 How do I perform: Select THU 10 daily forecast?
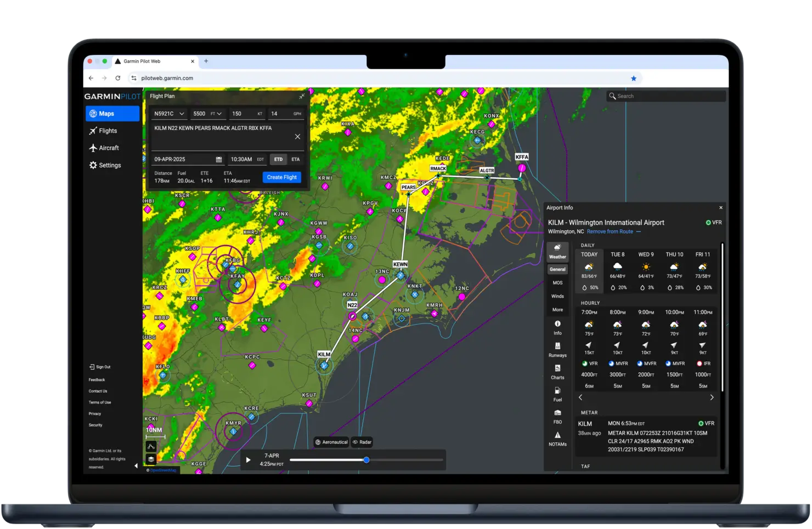[x=674, y=271]
